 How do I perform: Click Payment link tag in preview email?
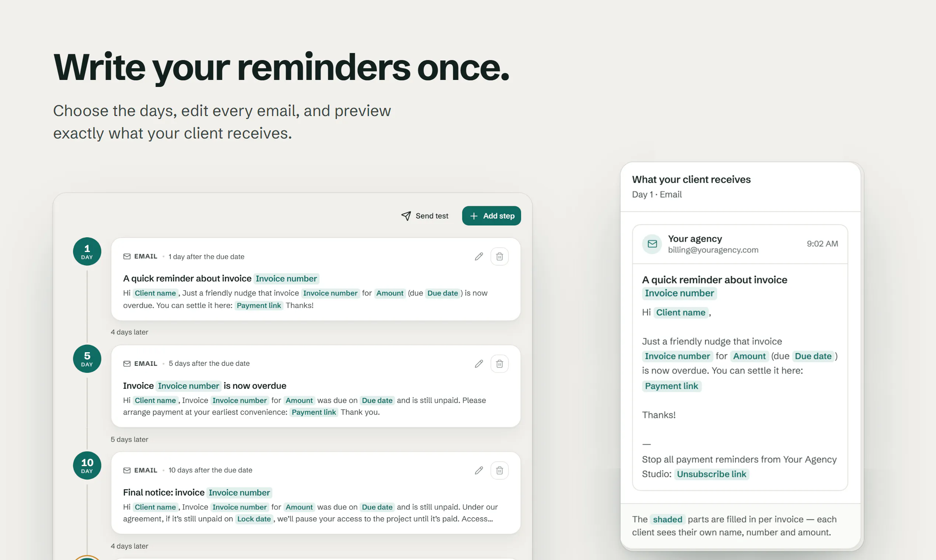671,386
